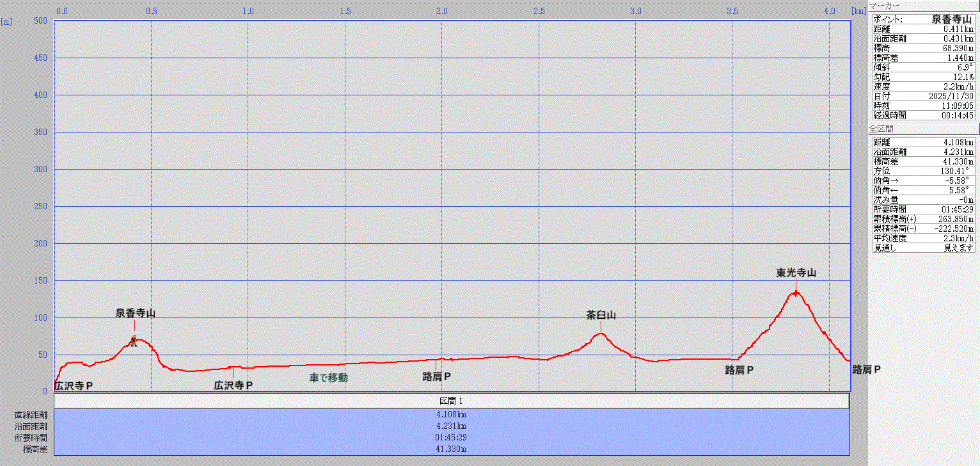
Task: Select the 路肩P label at the route end
Action: (x=866, y=369)
